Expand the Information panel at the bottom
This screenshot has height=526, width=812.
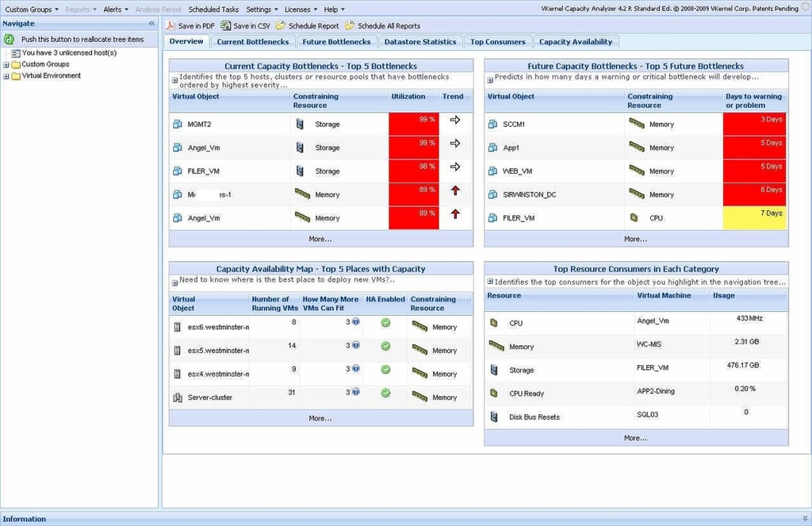point(805,518)
